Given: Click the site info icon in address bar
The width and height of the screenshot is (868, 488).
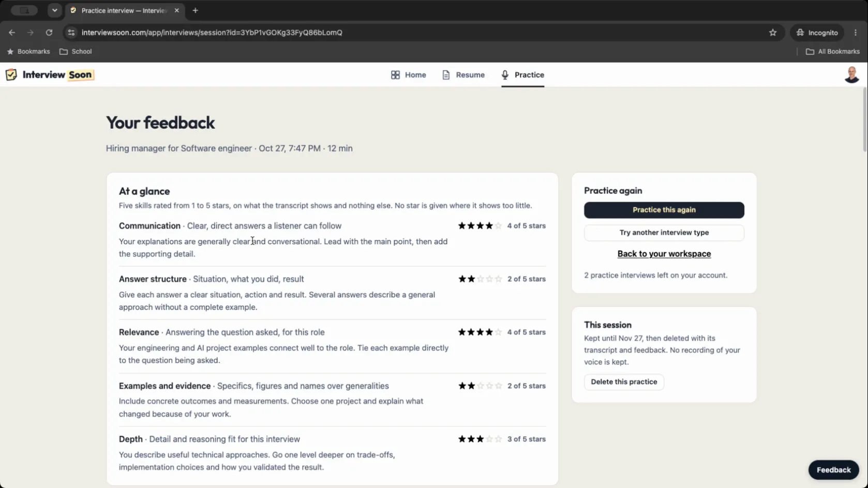Looking at the screenshot, I should (71, 33).
